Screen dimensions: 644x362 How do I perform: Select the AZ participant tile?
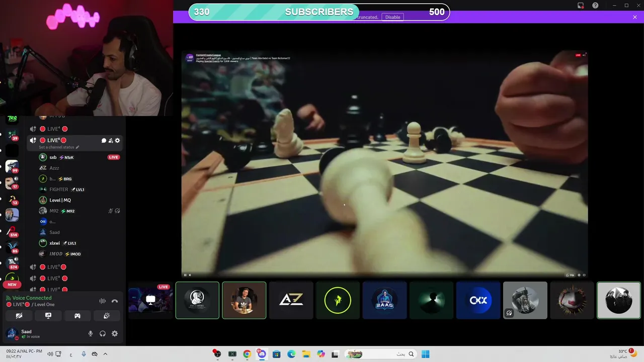[291, 300]
